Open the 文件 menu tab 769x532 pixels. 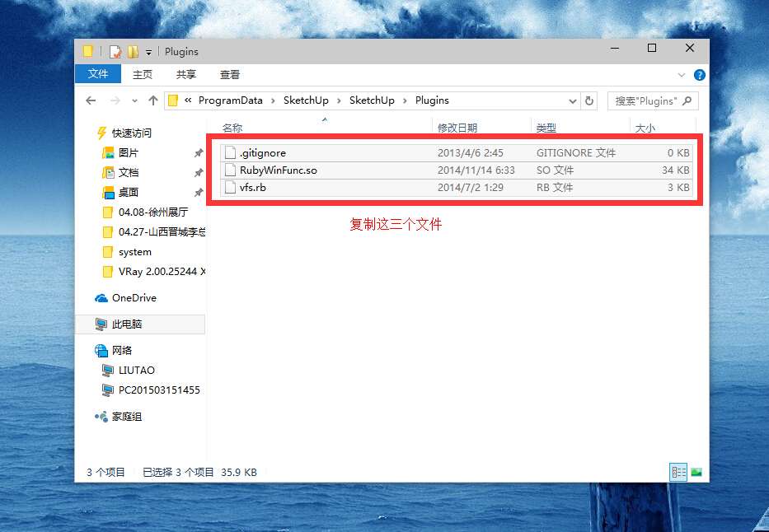97,74
